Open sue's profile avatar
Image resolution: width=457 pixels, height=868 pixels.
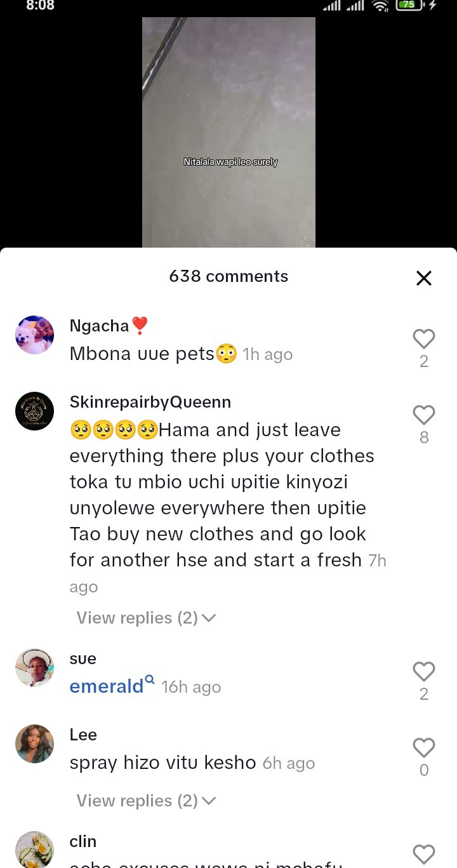(x=34, y=667)
